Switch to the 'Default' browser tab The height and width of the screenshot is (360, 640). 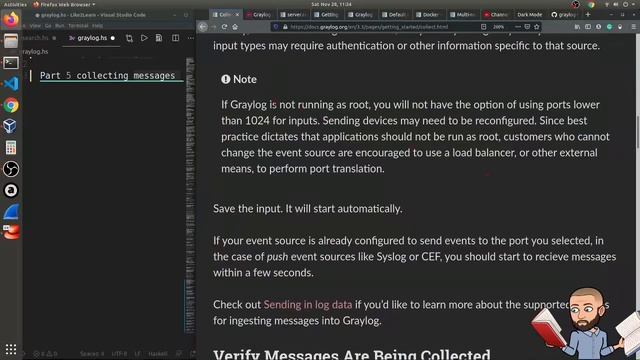point(394,15)
